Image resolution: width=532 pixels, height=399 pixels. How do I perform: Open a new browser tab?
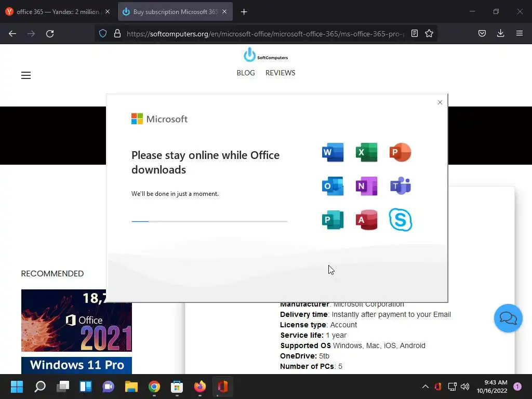pyautogui.click(x=244, y=12)
